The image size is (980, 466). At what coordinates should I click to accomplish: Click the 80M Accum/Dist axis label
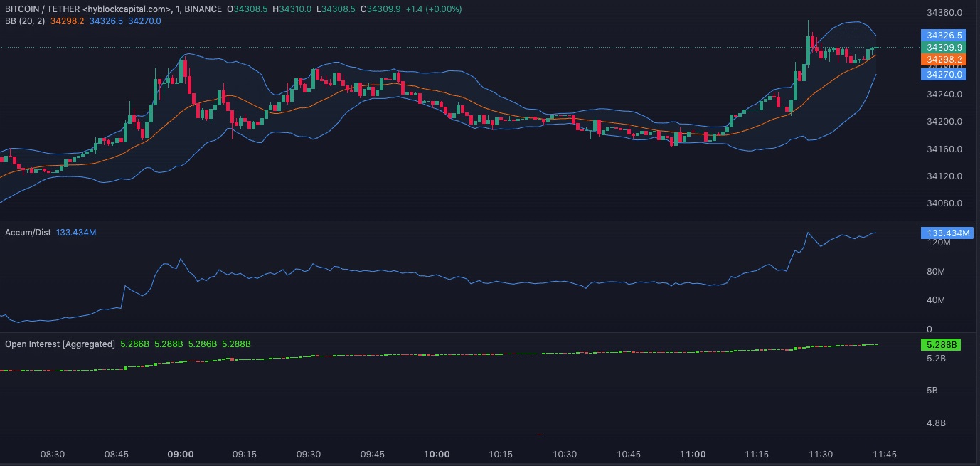click(x=937, y=272)
